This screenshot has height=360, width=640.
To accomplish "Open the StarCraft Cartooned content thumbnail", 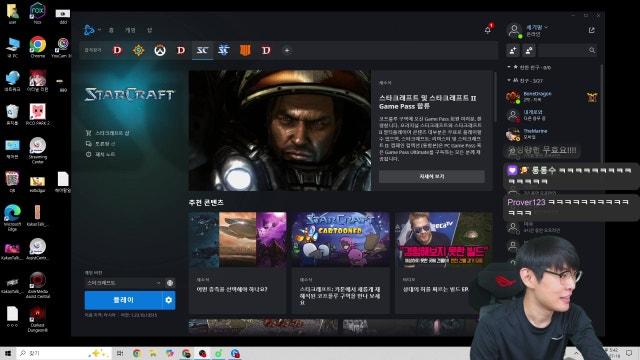I will (x=341, y=239).
